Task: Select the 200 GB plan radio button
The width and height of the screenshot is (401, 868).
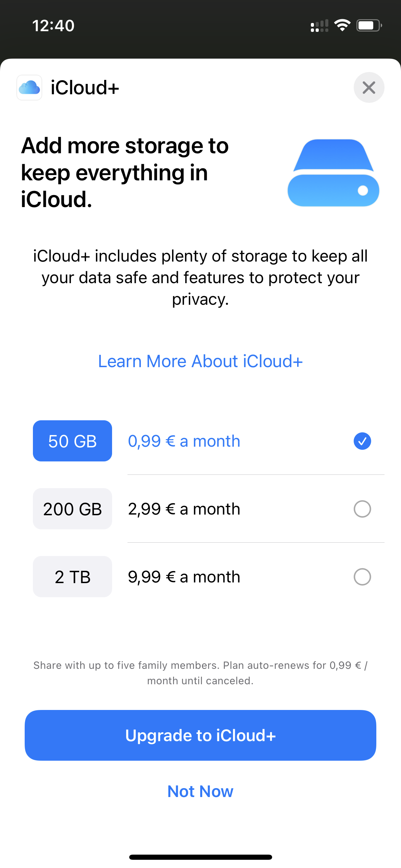Action: tap(362, 509)
